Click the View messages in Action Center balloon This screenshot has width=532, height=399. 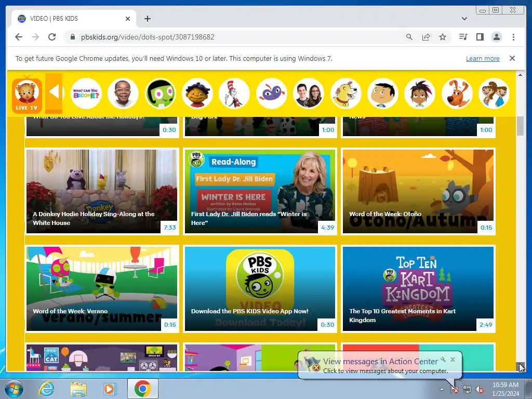380,365
